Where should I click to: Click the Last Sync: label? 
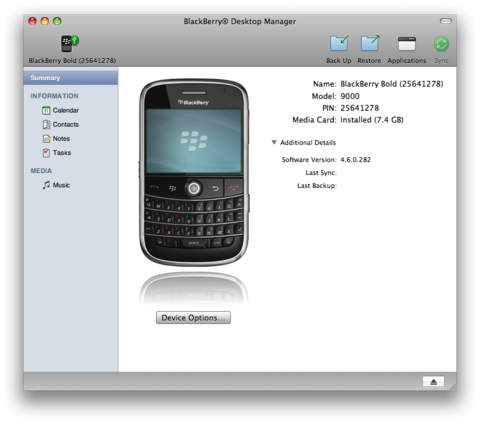point(321,173)
